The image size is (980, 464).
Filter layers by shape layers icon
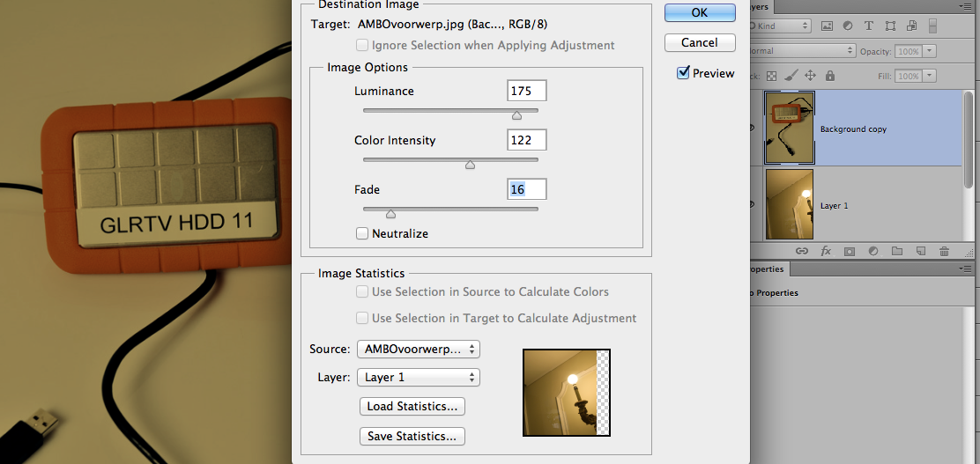coord(890,26)
